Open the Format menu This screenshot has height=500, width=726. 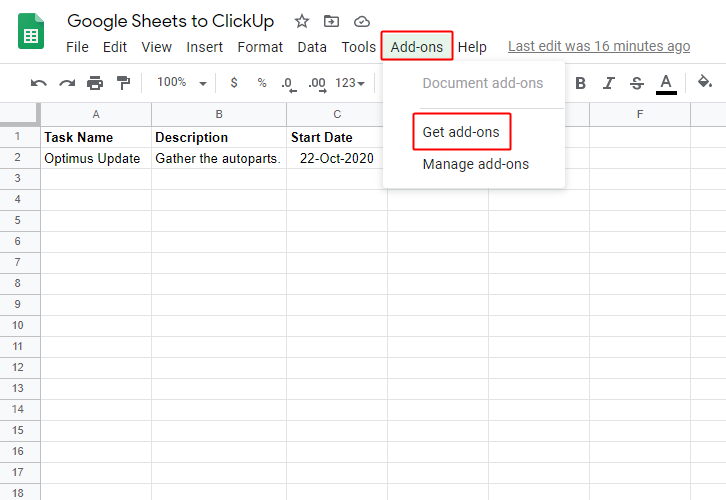click(x=260, y=47)
